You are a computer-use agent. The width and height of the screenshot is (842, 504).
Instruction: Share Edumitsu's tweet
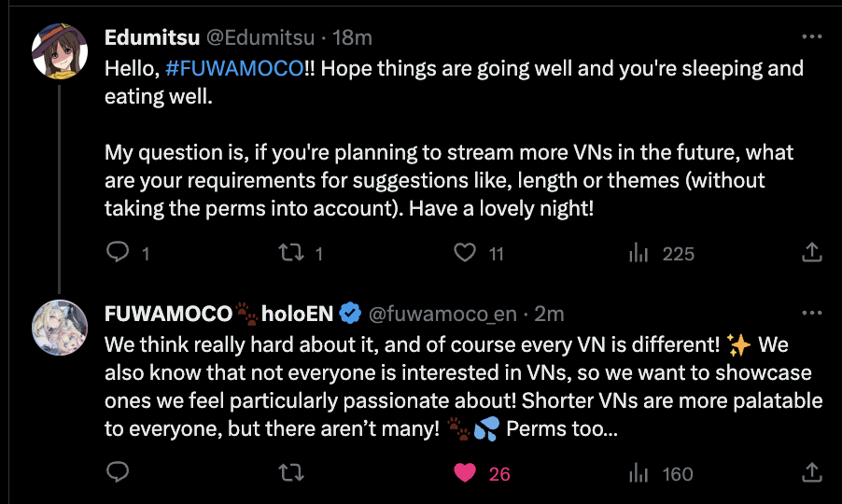click(x=812, y=252)
